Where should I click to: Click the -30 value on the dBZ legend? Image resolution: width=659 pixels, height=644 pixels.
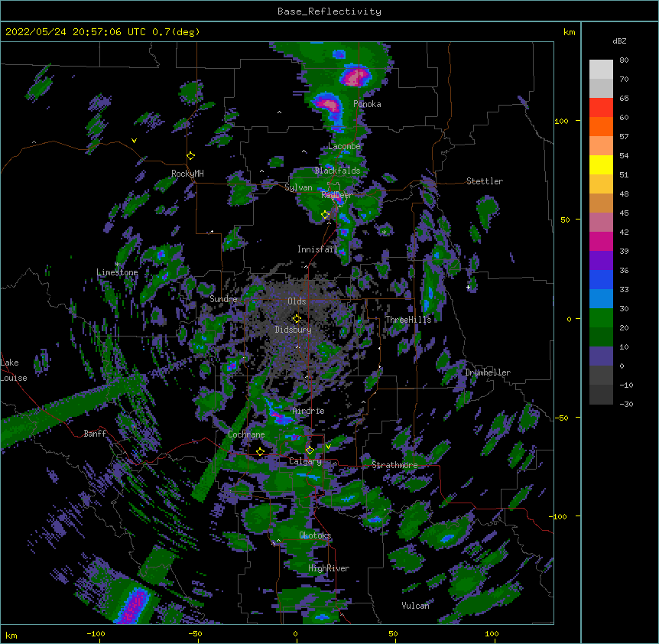coord(626,404)
